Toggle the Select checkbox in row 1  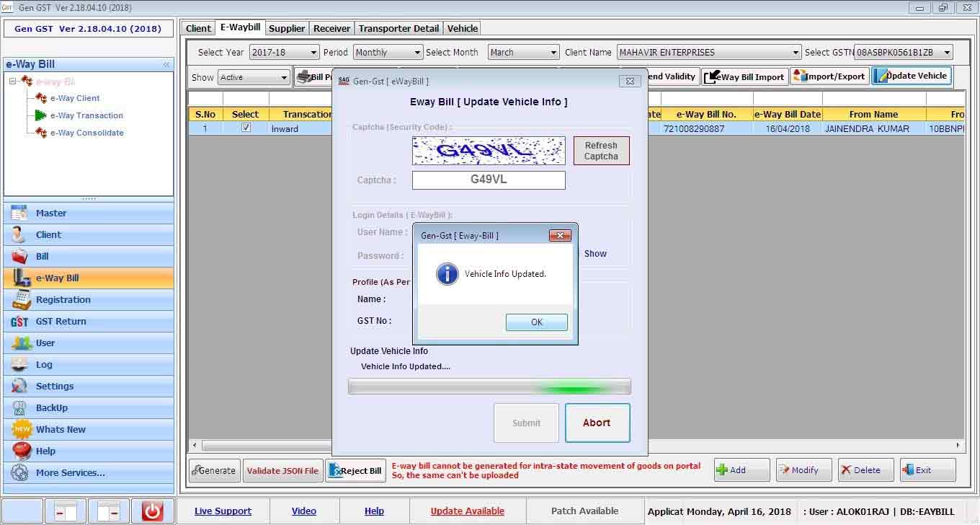246,128
